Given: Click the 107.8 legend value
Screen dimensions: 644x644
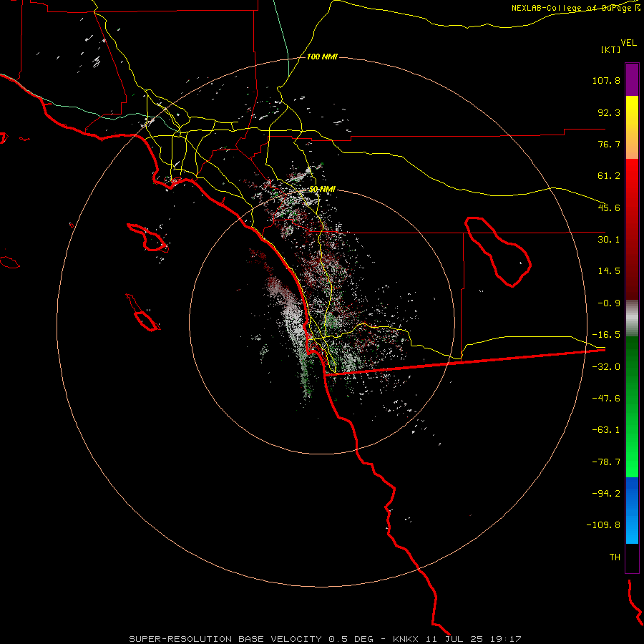Looking at the screenshot, I should tap(606, 80).
